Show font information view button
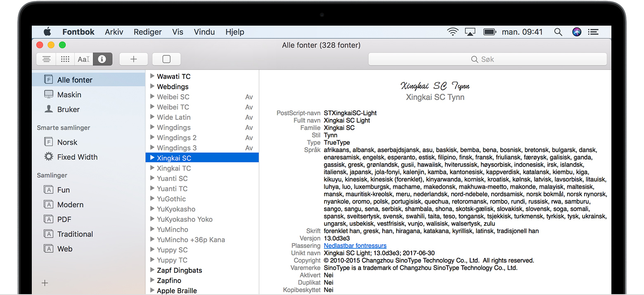The width and height of the screenshot is (644, 295). click(102, 59)
